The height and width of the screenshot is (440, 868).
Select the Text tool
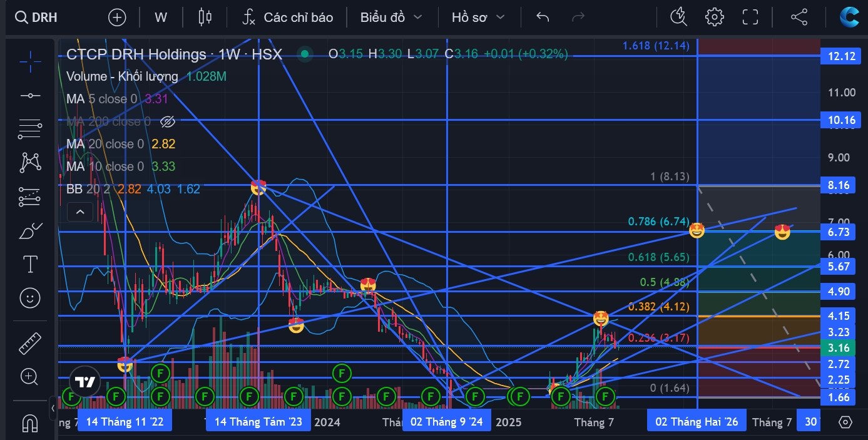tap(29, 264)
